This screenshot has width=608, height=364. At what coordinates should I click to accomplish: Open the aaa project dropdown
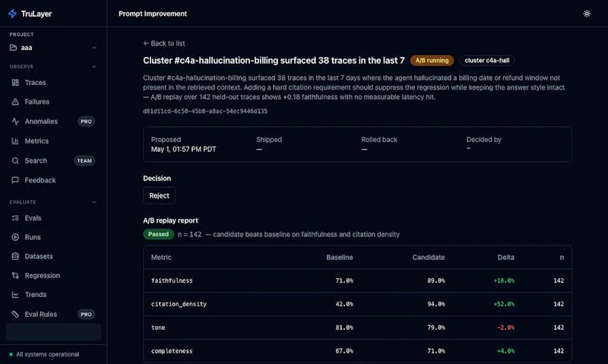[53, 48]
